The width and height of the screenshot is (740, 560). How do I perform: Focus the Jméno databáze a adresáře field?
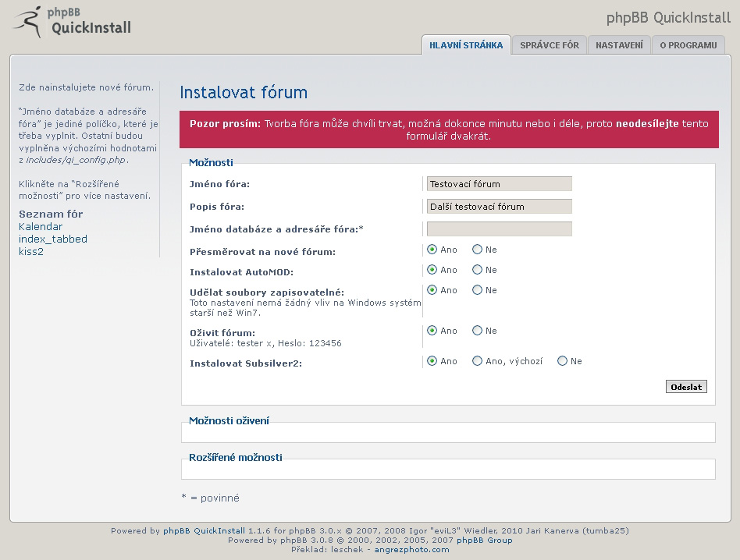click(x=500, y=229)
